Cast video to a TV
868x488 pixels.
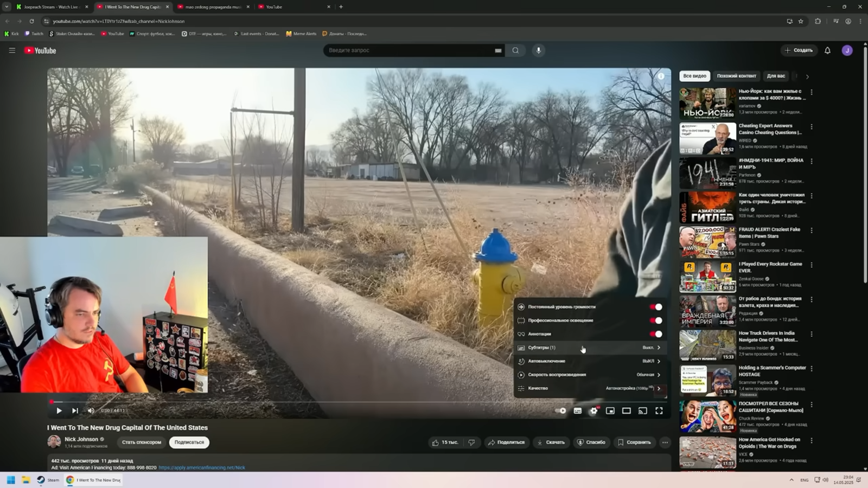click(x=643, y=410)
